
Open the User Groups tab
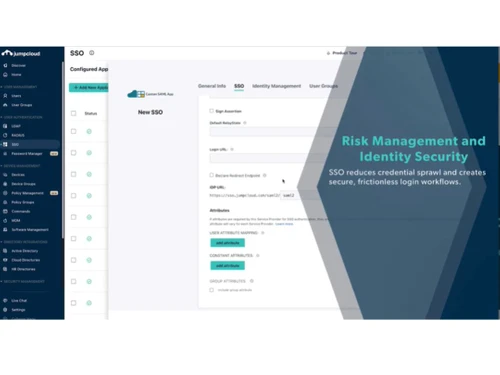(323, 86)
